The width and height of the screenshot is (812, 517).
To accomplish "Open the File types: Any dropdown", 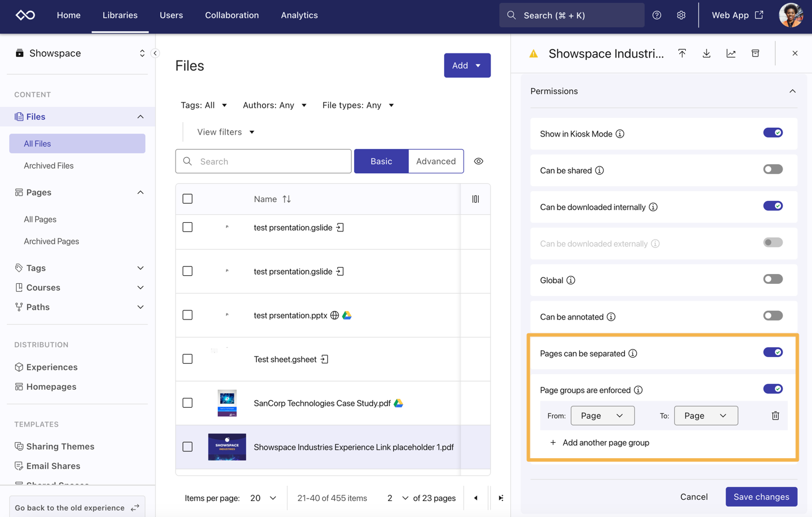I will click(x=358, y=105).
